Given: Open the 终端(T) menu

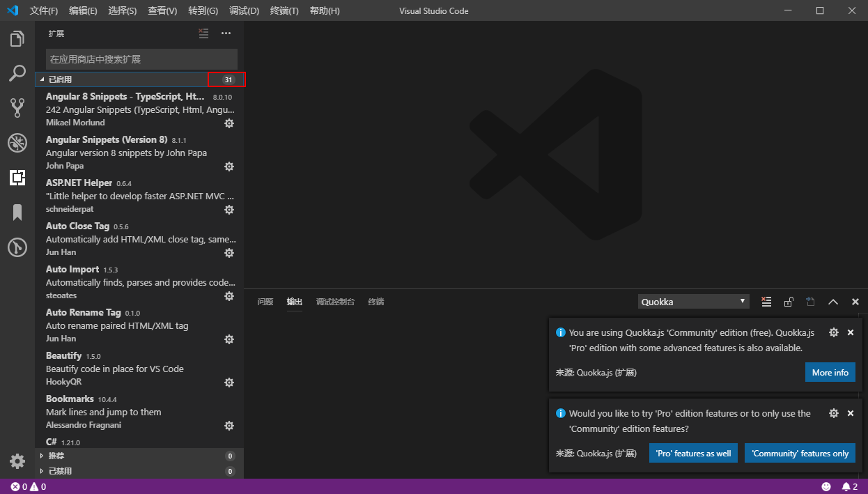Looking at the screenshot, I should (284, 10).
